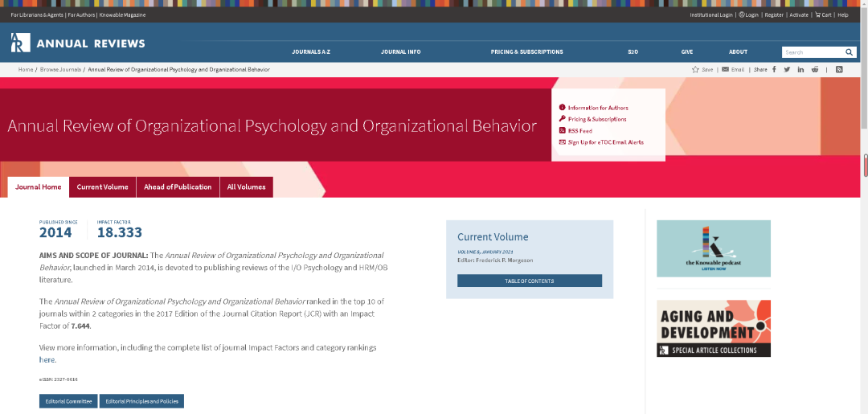
Task: Click the Login user icon
Action: pyautogui.click(x=741, y=15)
